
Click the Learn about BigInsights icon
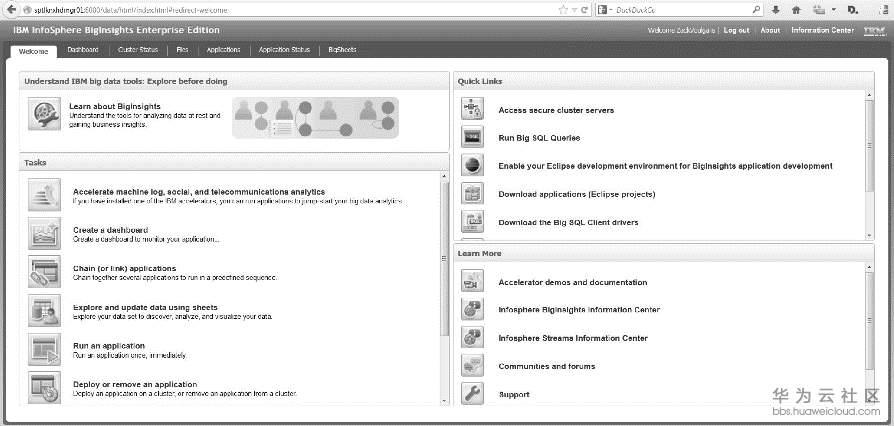point(44,113)
